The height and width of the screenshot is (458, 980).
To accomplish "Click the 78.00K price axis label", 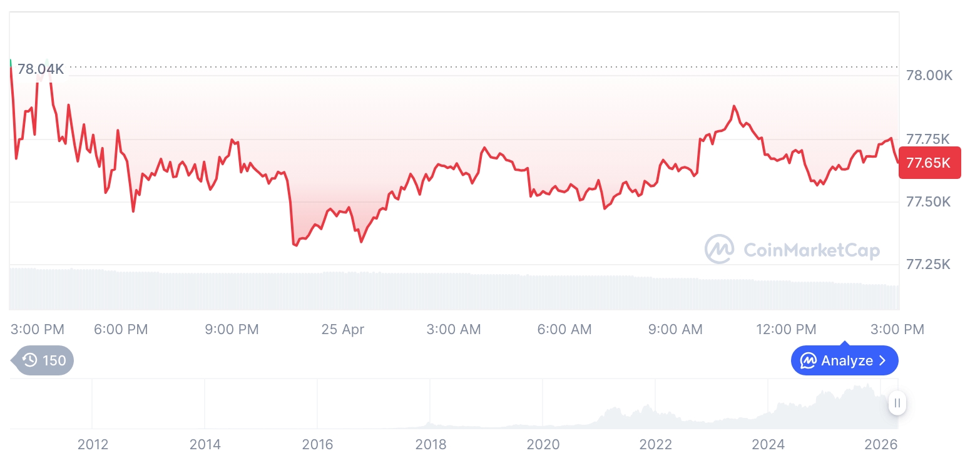I will coord(929,76).
